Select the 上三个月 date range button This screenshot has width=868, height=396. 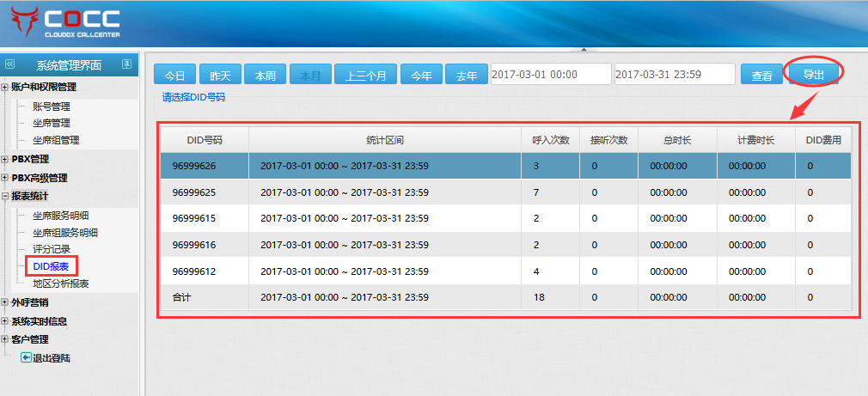(366, 76)
